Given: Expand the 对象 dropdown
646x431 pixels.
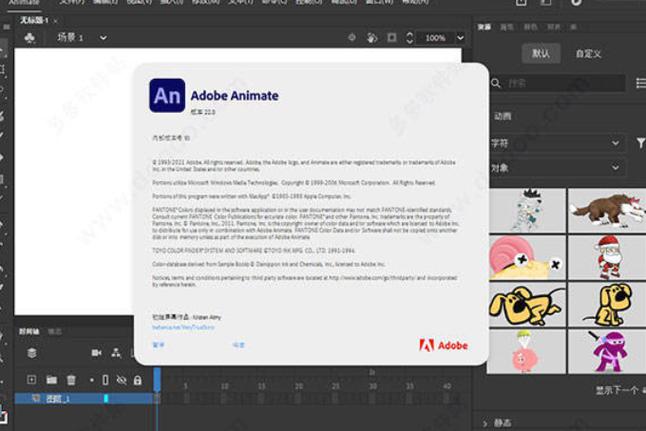Looking at the screenshot, I should (556, 168).
